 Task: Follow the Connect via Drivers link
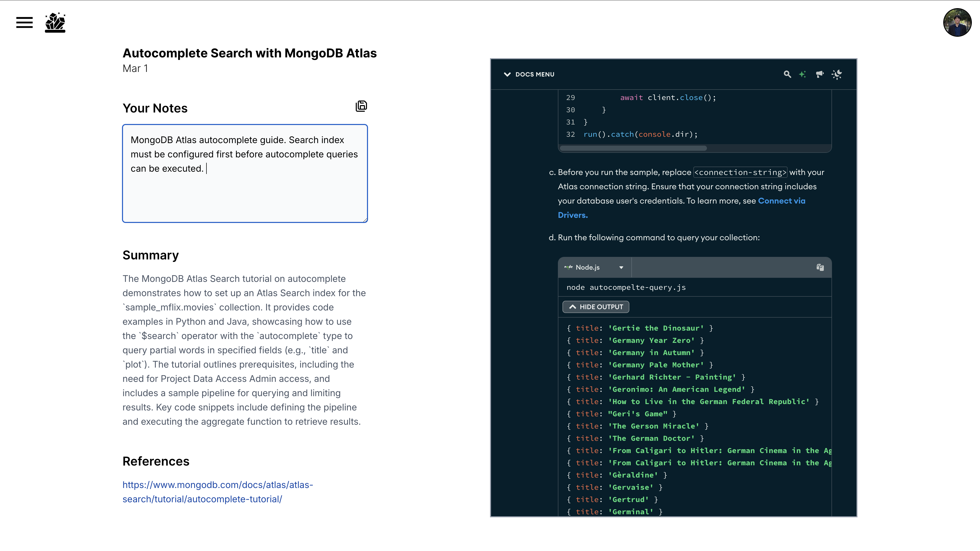pos(781,201)
